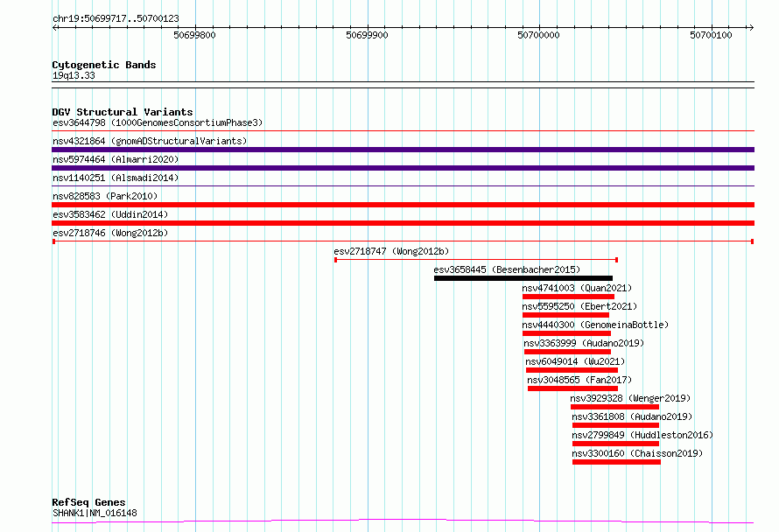This screenshot has width=779, height=532.
Task: Click the nsv1140251 (Alsmadi2014) label
Action: point(116,178)
